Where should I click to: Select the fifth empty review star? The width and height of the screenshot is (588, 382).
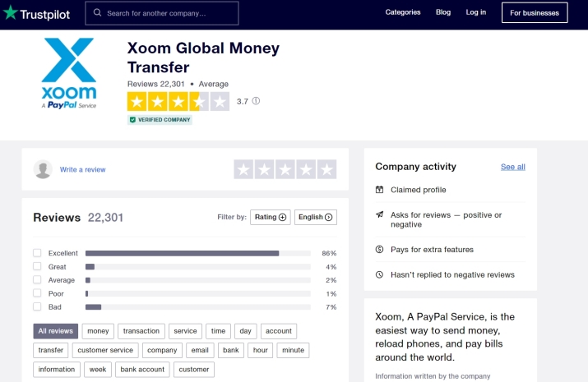[326, 169]
